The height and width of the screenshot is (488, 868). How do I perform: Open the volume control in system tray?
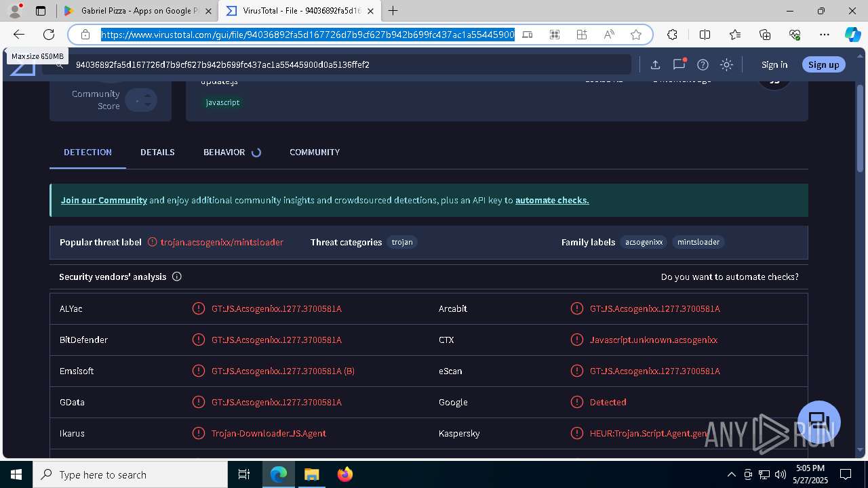780,474
